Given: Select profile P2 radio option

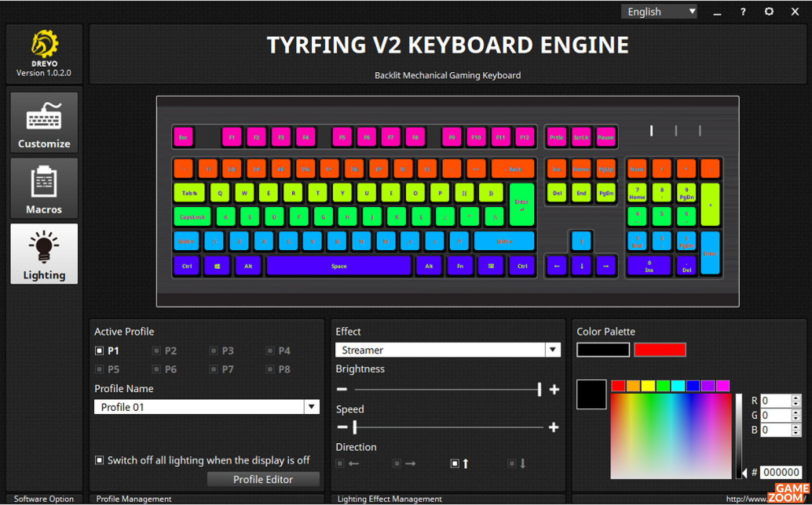Looking at the screenshot, I should pyautogui.click(x=156, y=351).
